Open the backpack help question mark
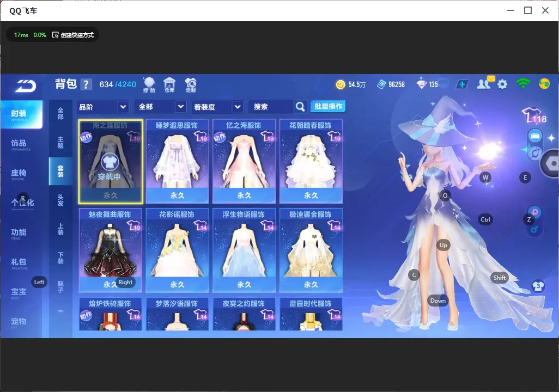The width and height of the screenshot is (559, 392). [86, 84]
